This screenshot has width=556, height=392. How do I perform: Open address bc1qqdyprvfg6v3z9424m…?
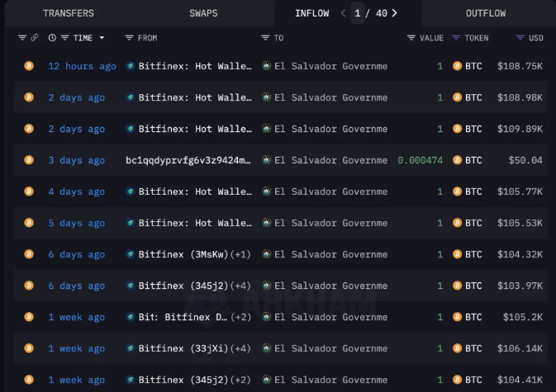[188, 160]
